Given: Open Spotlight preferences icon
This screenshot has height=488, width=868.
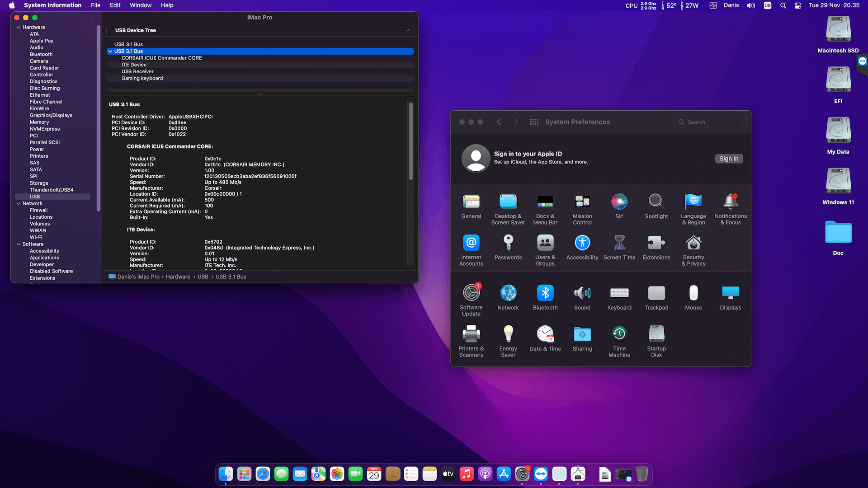Looking at the screenshot, I should tap(656, 202).
